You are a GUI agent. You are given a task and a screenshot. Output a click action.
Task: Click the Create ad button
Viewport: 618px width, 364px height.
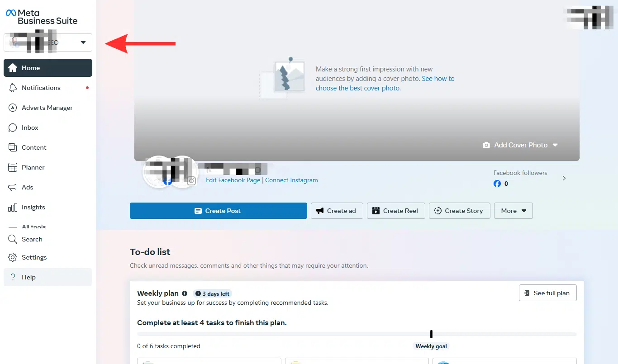tap(337, 211)
